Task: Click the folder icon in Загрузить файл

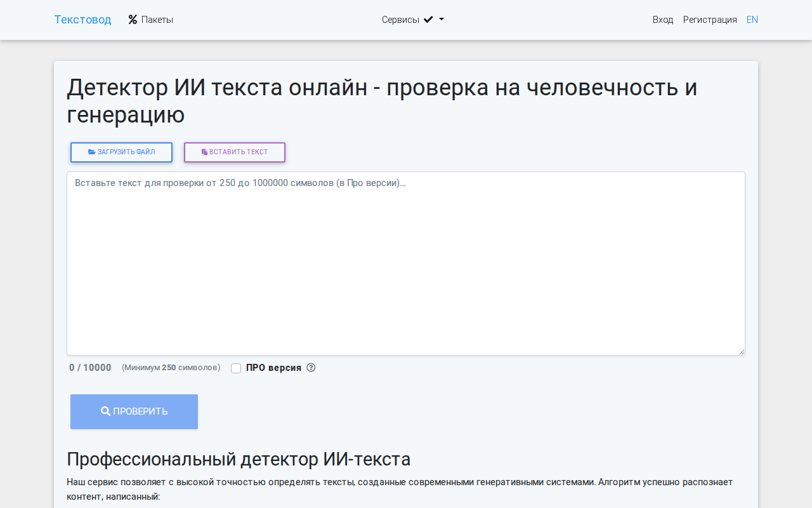Action: 91,152
